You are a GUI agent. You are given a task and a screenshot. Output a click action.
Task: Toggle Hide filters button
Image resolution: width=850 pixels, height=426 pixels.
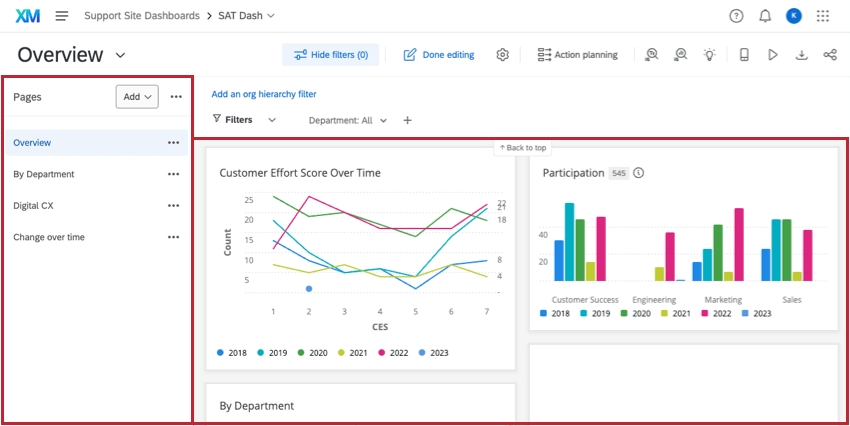coord(330,55)
